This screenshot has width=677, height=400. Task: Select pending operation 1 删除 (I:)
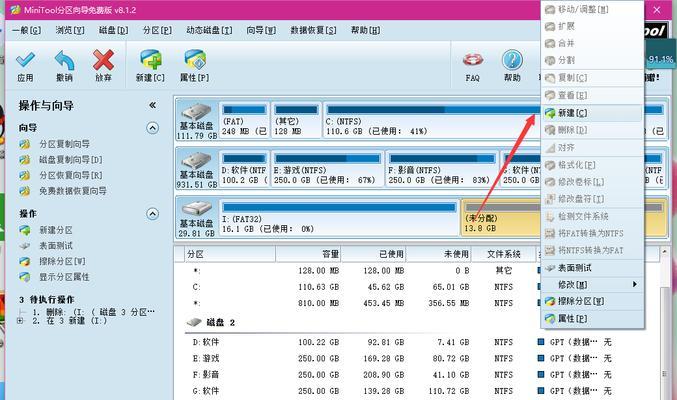click(x=94, y=312)
